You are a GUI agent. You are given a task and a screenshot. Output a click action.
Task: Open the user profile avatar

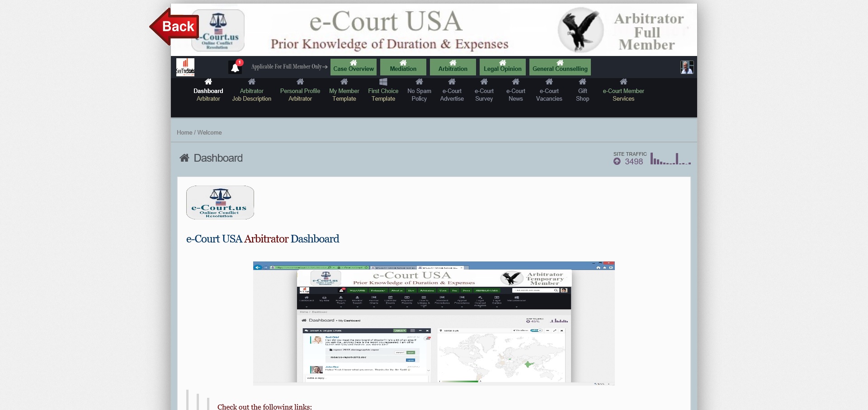click(687, 67)
